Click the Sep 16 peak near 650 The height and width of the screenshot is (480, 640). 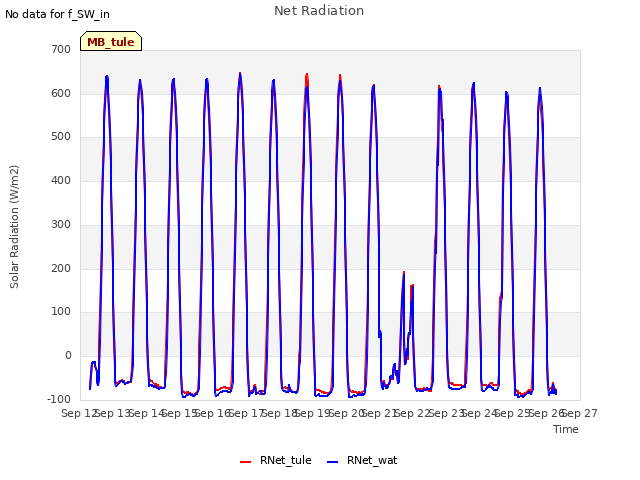[240, 74]
